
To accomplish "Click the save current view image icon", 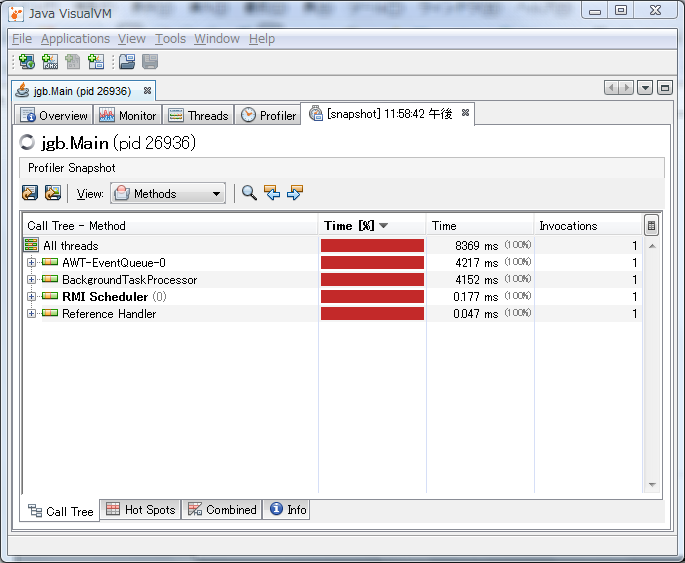I will pyautogui.click(x=53, y=193).
